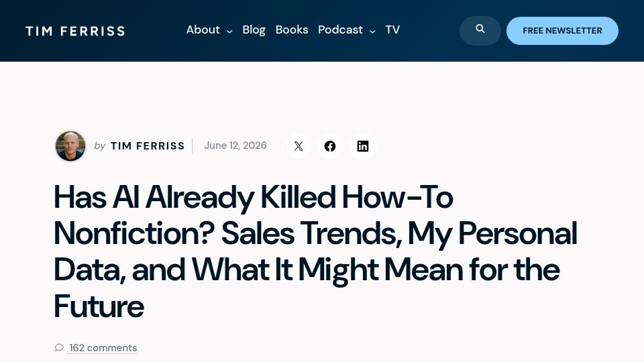The height and width of the screenshot is (362, 644).
Task: Share article on X (Twitter)
Action: coord(299,146)
